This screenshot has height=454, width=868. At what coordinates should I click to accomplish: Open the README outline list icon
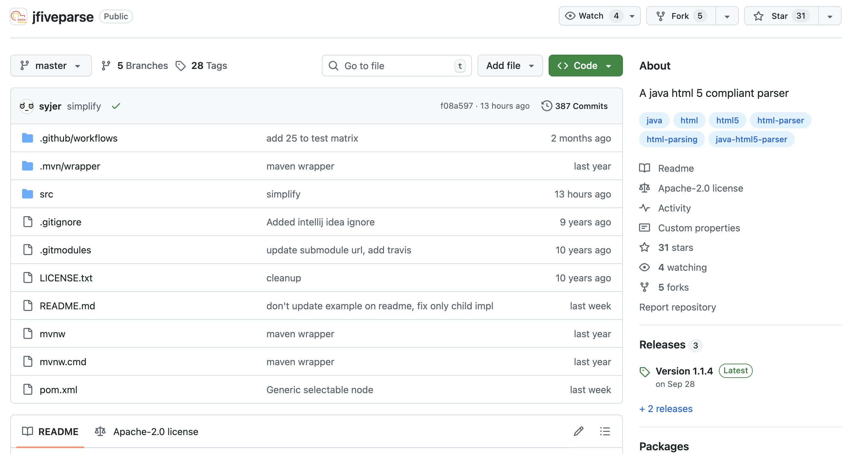coord(605,431)
